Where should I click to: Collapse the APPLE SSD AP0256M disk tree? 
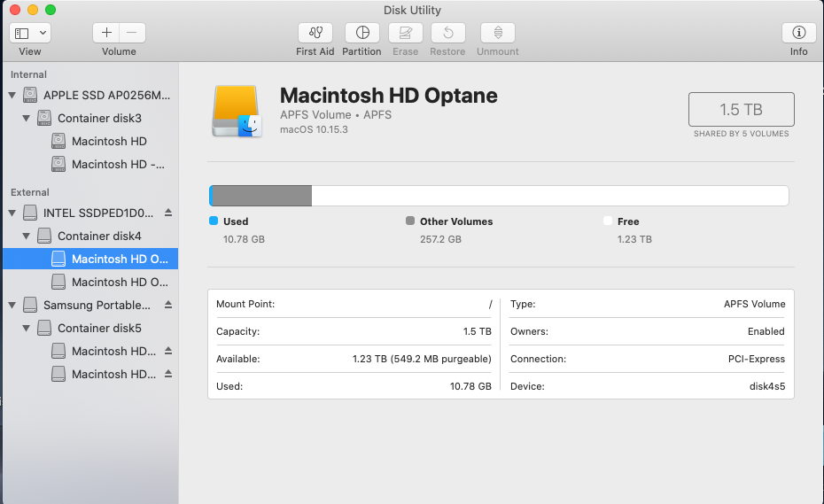click(12, 95)
